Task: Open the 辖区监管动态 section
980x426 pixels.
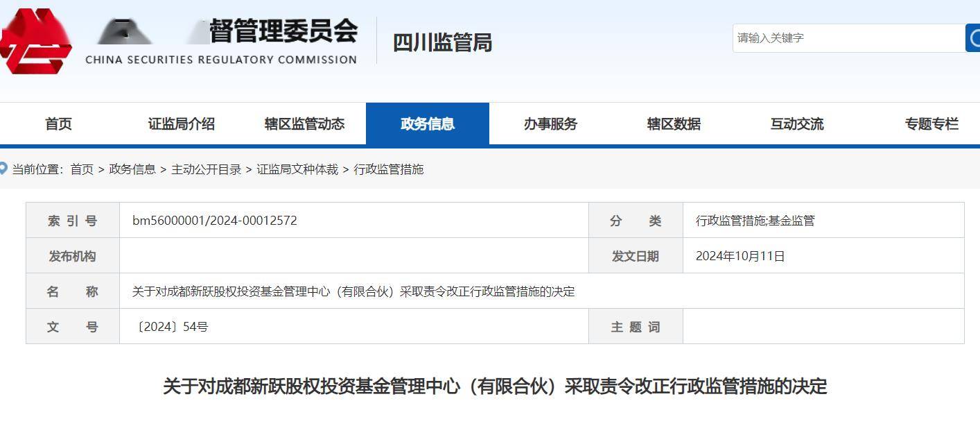Action: tap(306, 123)
